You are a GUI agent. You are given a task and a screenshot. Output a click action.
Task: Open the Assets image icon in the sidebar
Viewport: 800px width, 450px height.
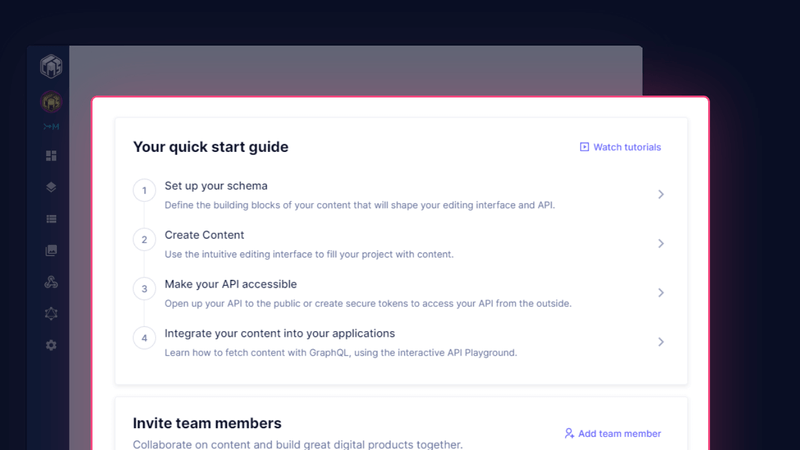51,250
